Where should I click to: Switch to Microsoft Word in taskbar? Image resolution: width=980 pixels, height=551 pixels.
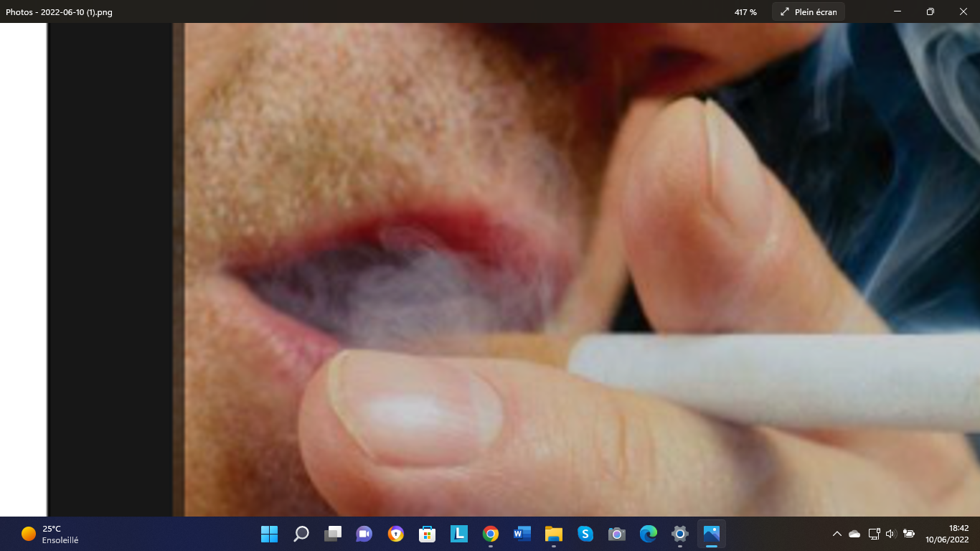click(522, 534)
